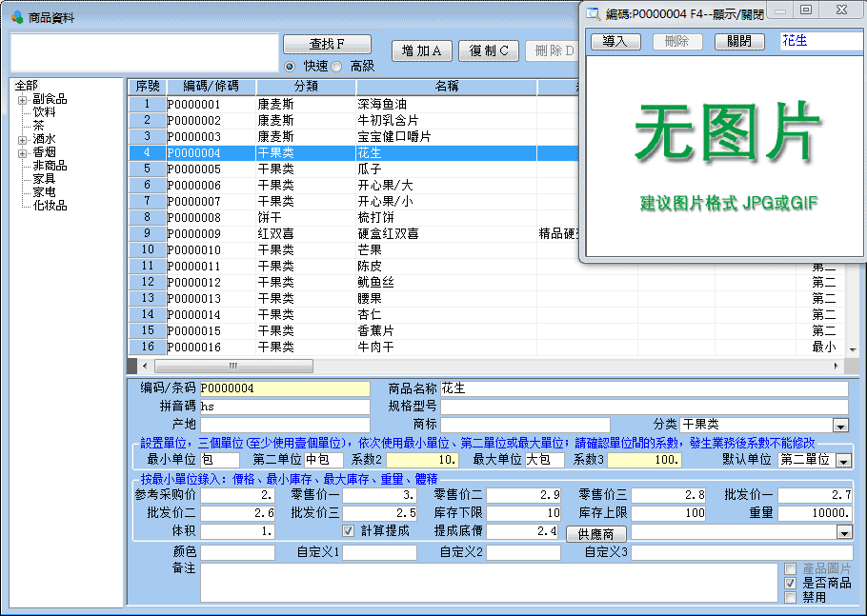
Task: Expand the 副食品 tree node
Action: click(22, 99)
